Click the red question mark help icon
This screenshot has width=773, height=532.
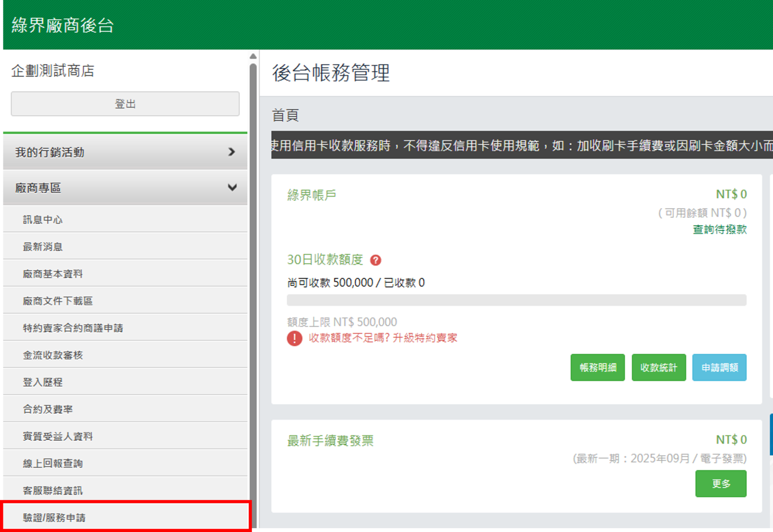(375, 260)
